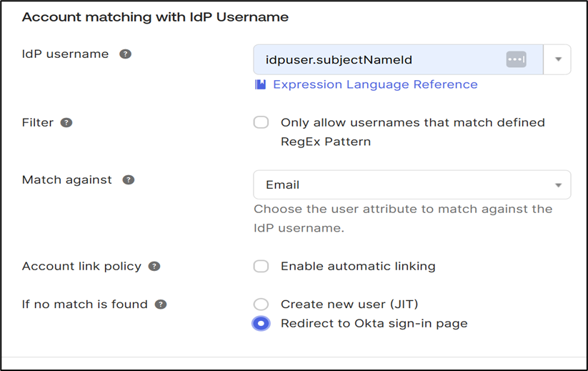Click the password manager icon in IdP username field
Viewport: 588px width, 371px height.
pyautogui.click(x=516, y=60)
